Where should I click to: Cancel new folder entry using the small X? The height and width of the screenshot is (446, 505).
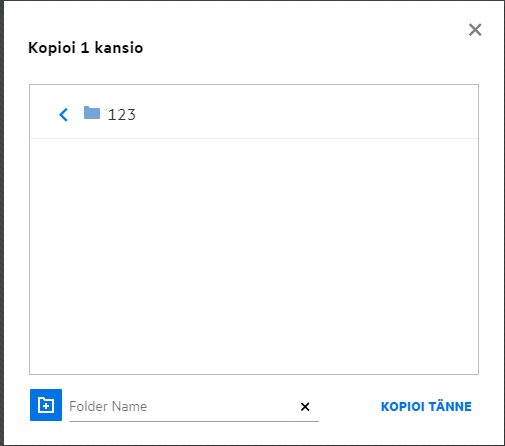(x=305, y=407)
